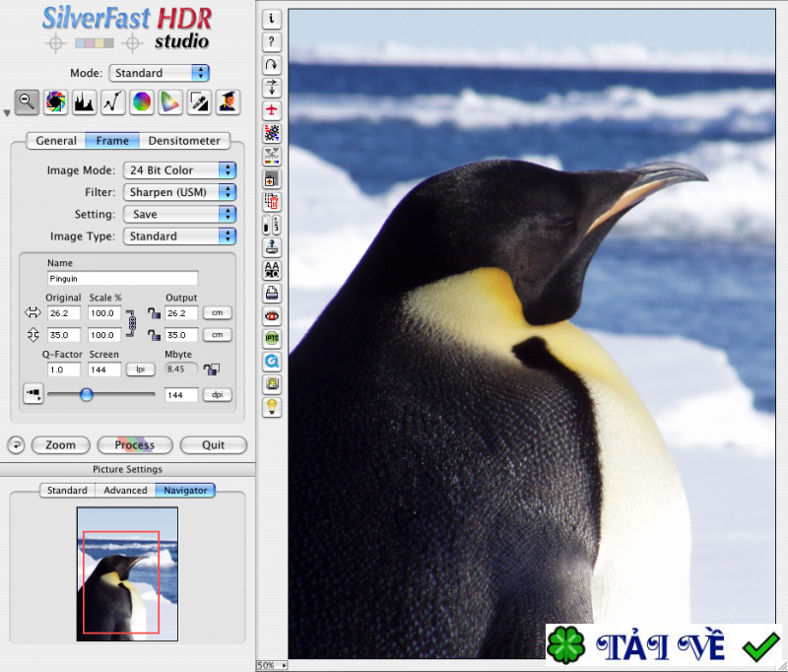Expand the Filter dropdown showing Sharpen (USM)

click(179, 192)
